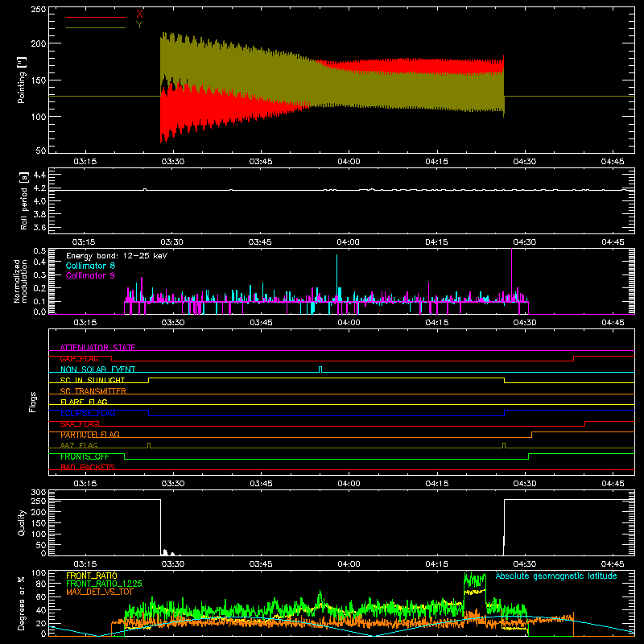Click the A4Z_FLAG label

click(x=79, y=445)
